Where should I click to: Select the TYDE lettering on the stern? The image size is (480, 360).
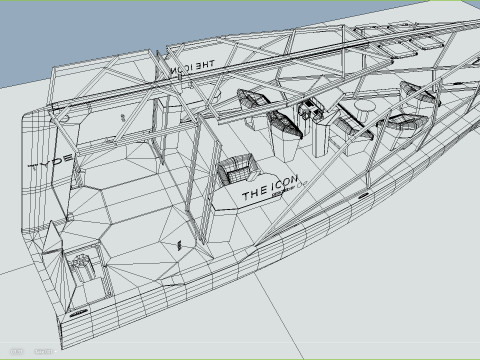pyautogui.click(x=50, y=162)
